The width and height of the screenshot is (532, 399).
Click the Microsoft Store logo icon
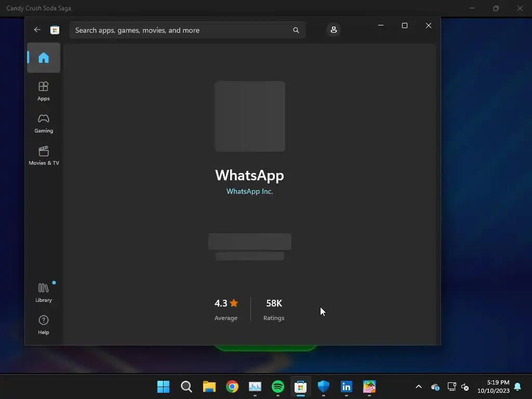point(55,30)
